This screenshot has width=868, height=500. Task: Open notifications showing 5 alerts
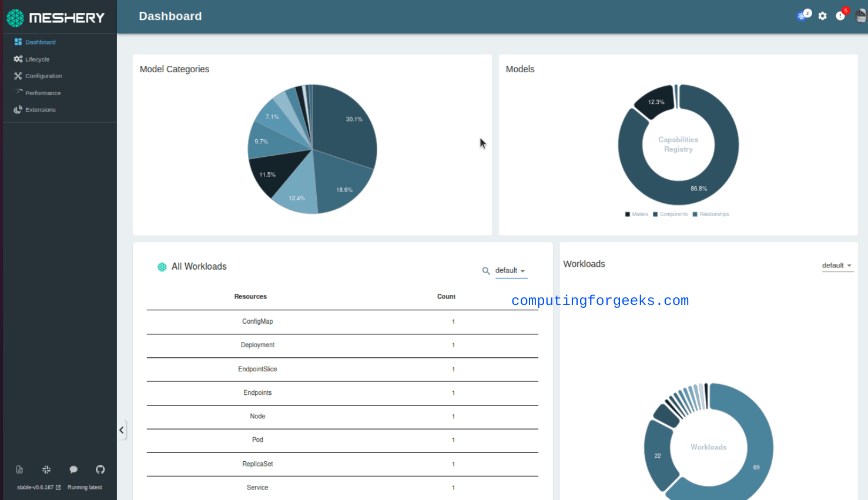click(x=840, y=16)
